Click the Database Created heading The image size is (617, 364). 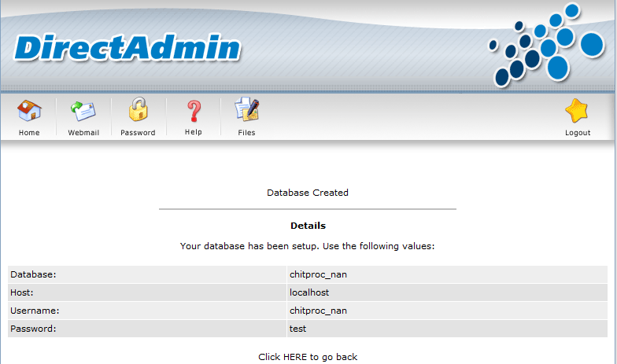(308, 193)
